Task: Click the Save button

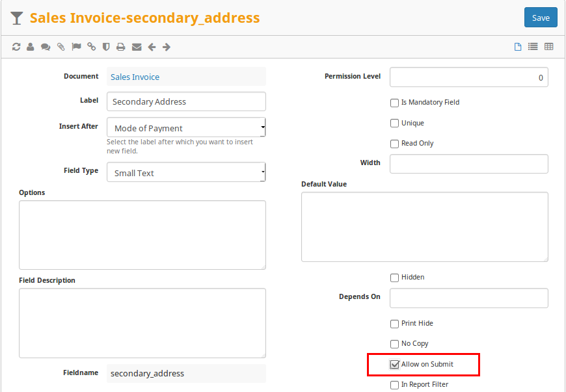Action: pos(541,18)
